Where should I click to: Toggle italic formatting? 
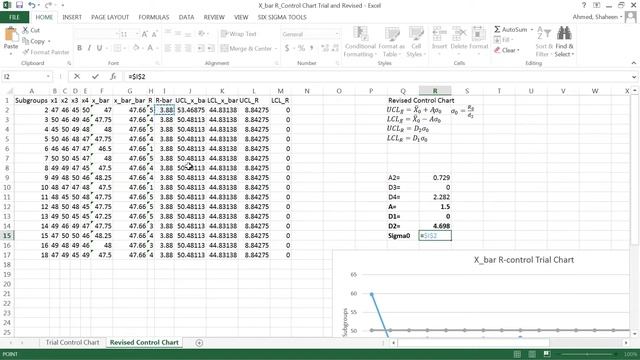pyautogui.click(x=89, y=48)
